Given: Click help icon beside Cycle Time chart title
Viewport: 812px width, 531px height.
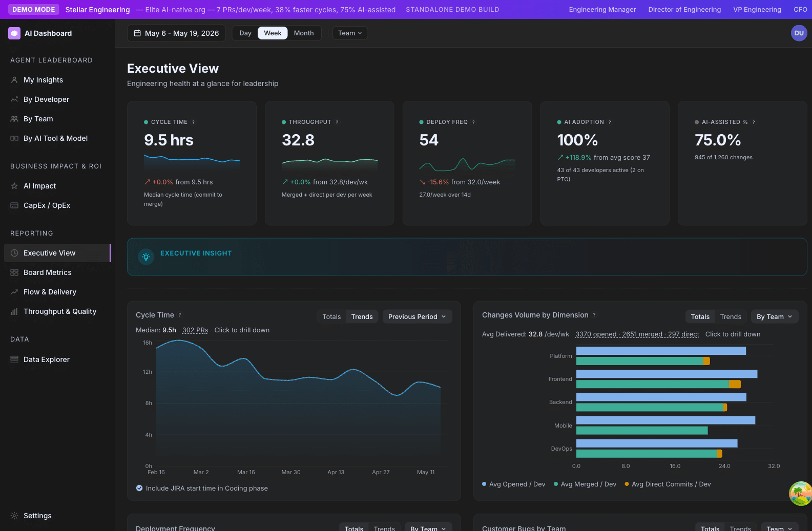Looking at the screenshot, I should tap(180, 315).
